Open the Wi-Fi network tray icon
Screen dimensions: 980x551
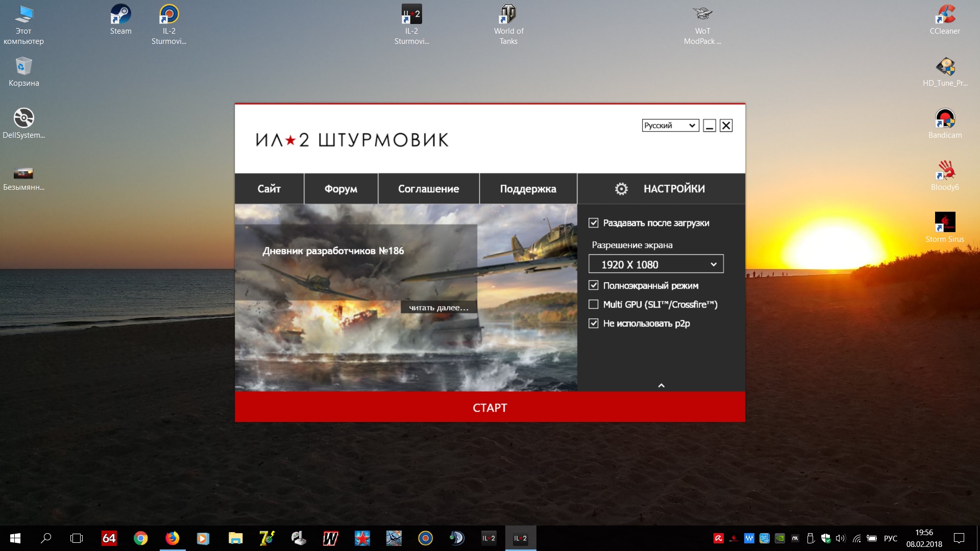point(856,538)
